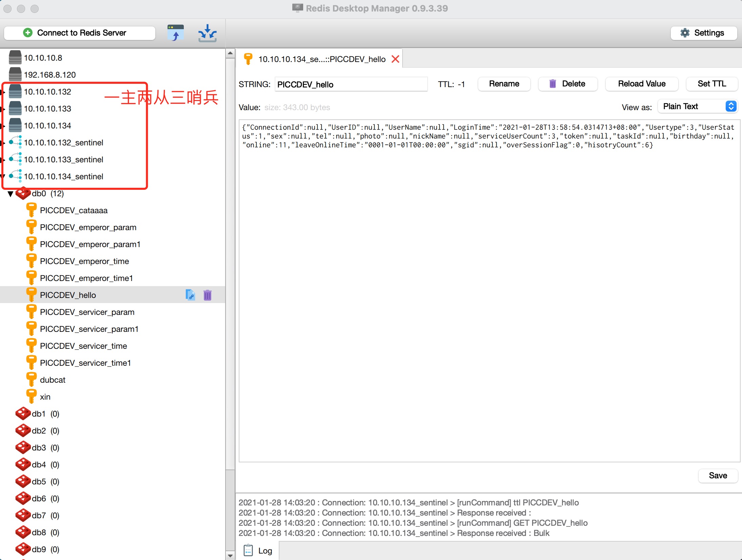Screen dimensions: 742x560
Task: Click the db7 database icon
Action: point(23,515)
